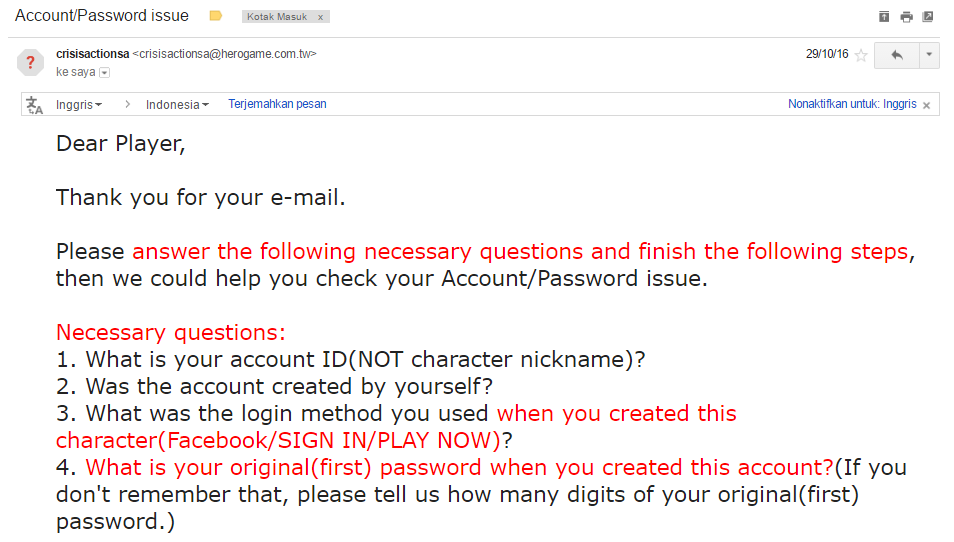954x542 pixels.
Task: Open email in new window
Action: (928, 16)
